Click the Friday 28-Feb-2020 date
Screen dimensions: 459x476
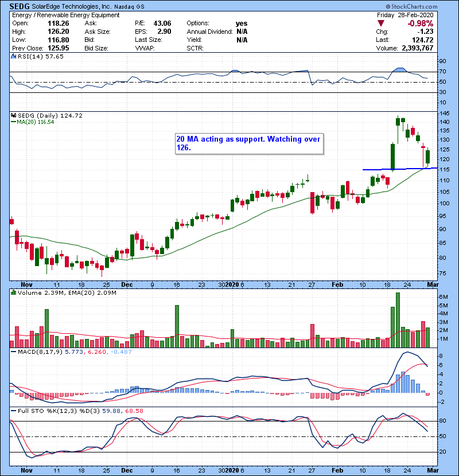click(405, 15)
